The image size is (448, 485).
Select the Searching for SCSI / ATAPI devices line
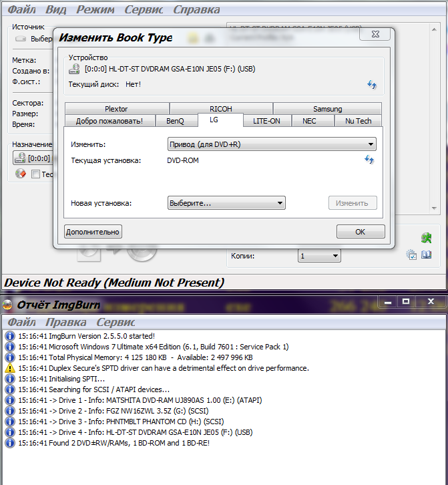point(93,389)
